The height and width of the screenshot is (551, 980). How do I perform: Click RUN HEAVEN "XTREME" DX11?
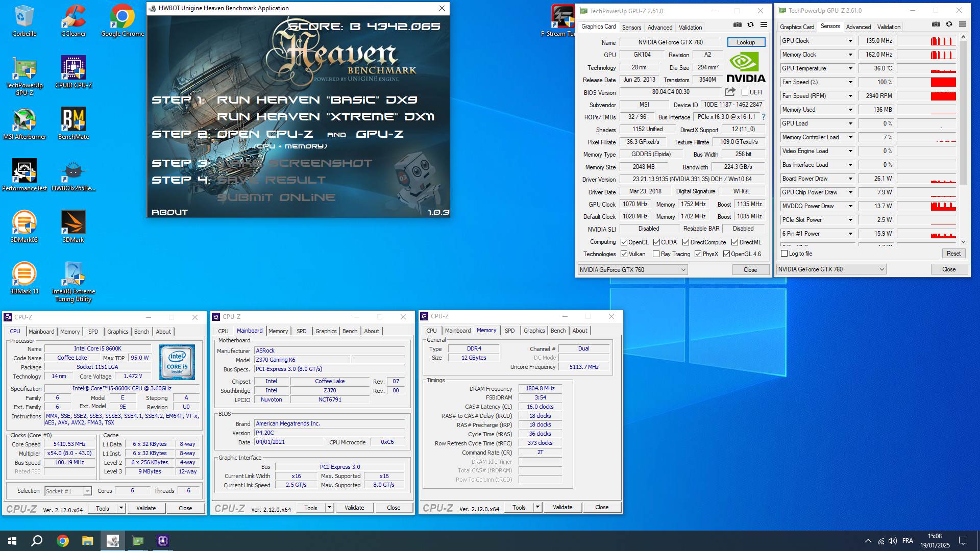(326, 117)
